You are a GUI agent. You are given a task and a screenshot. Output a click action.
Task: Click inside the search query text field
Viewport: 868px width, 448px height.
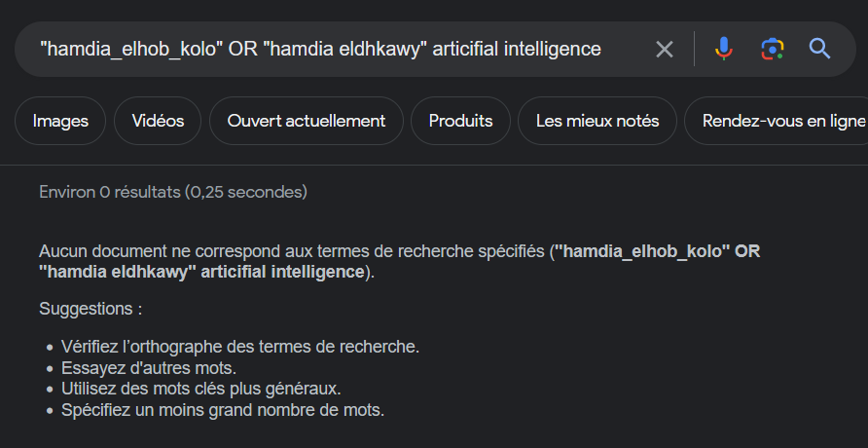[x=321, y=49]
